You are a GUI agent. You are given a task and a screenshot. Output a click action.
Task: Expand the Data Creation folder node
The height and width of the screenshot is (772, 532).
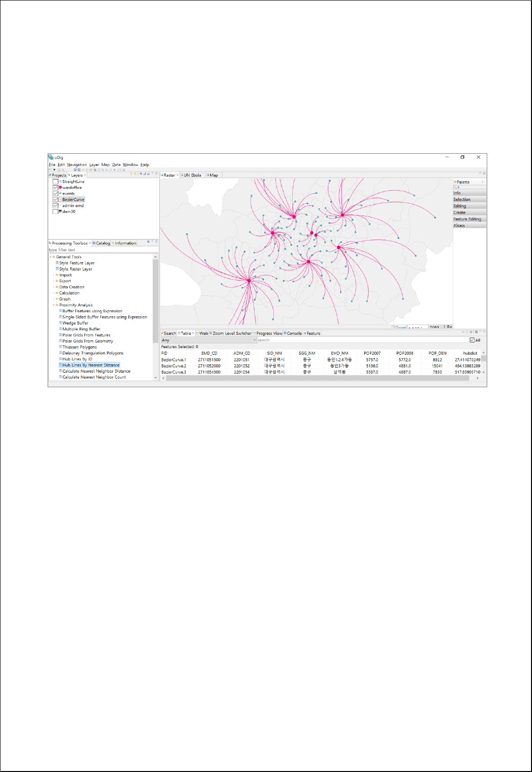pos(54,287)
